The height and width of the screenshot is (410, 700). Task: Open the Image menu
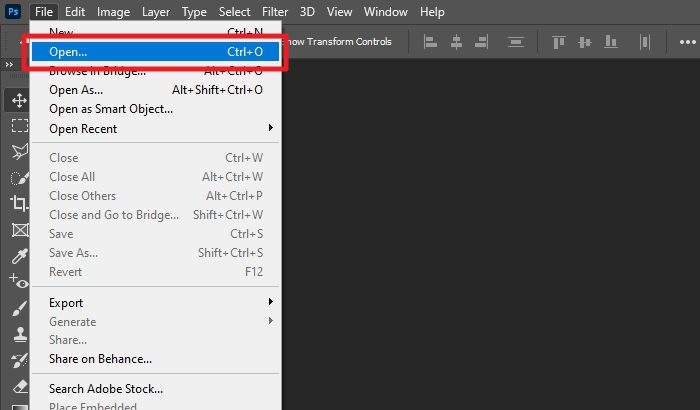tap(113, 12)
